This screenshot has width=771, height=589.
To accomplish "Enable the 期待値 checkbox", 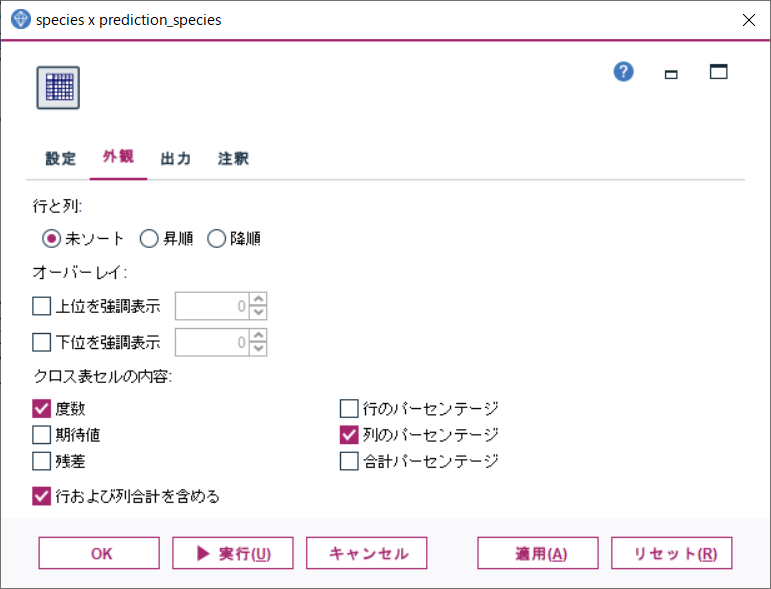I will pos(41,435).
